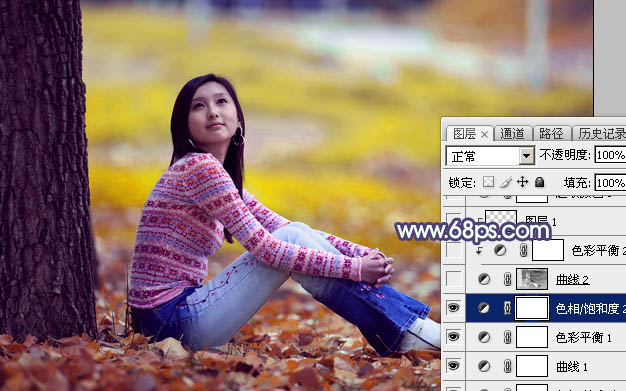Select the 曲线 2 layer name
Screen dimensions: 626x391
point(573,279)
